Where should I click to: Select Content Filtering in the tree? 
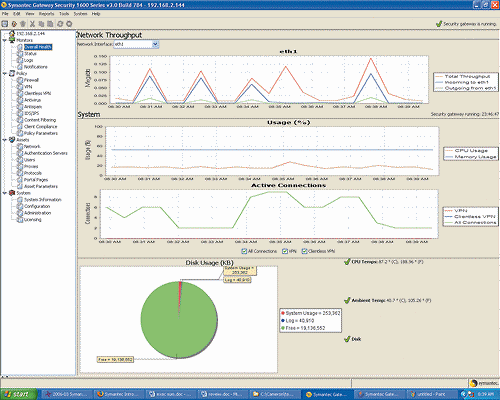pyautogui.click(x=40, y=120)
